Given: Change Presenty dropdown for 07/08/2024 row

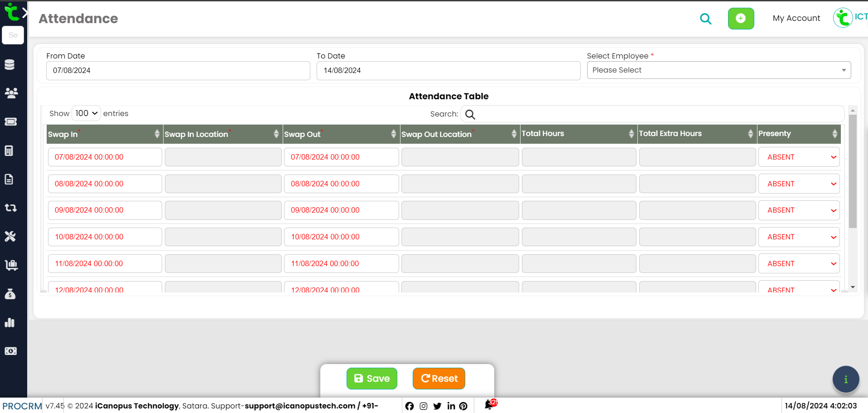Looking at the screenshot, I should coord(799,157).
